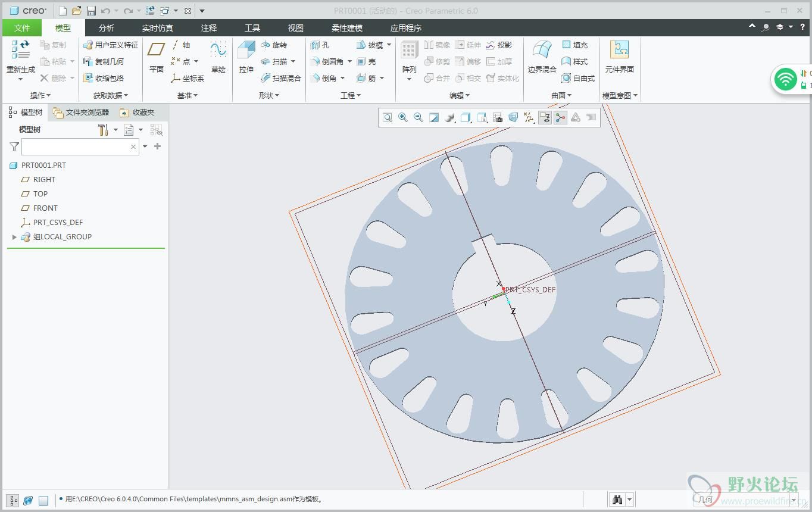This screenshot has height=512, width=812.
Task: Click the Open folder icon in quick access toolbar
Action: [x=77, y=11]
